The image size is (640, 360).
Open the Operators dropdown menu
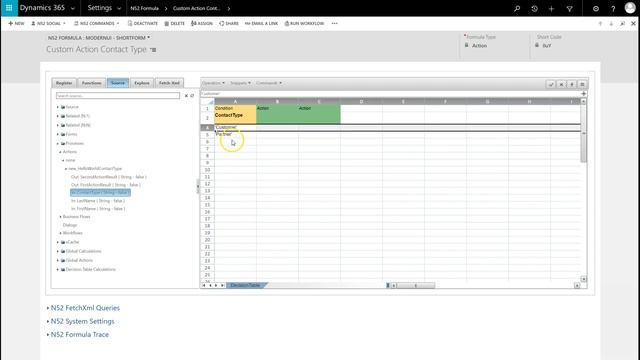pyautogui.click(x=213, y=83)
